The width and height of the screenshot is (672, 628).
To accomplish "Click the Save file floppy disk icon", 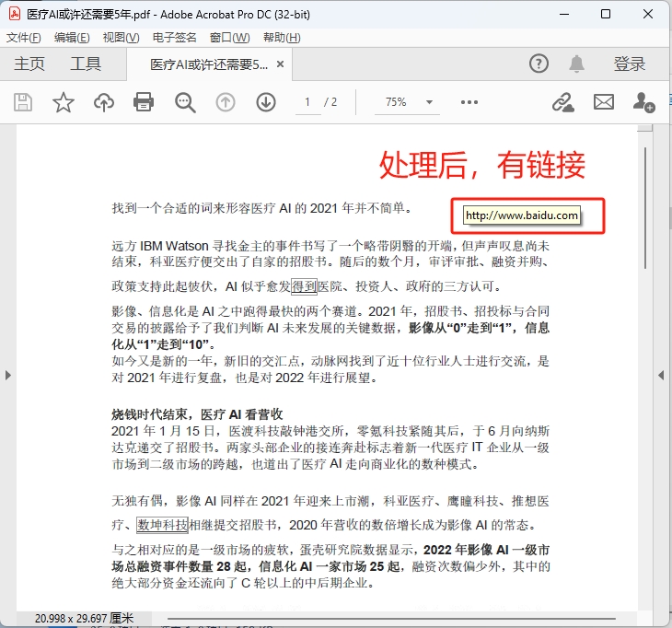I will 23,102.
